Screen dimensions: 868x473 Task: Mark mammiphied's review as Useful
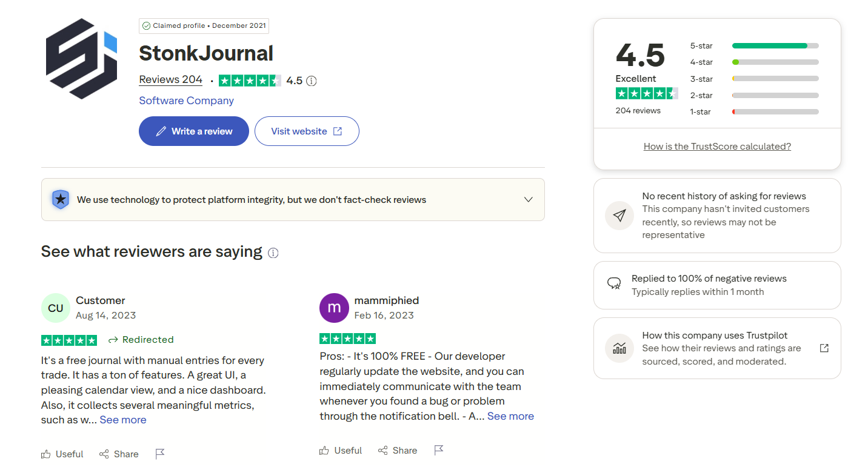point(341,450)
